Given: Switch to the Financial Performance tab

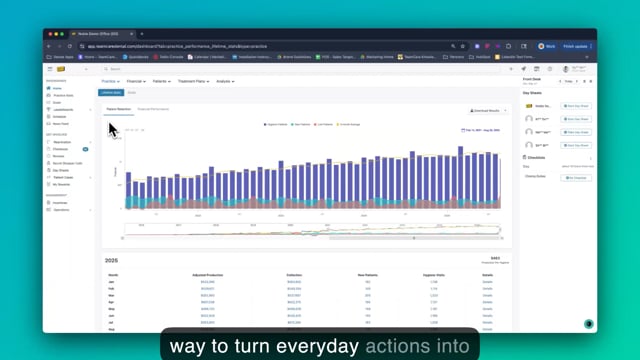Looking at the screenshot, I should (x=153, y=109).
